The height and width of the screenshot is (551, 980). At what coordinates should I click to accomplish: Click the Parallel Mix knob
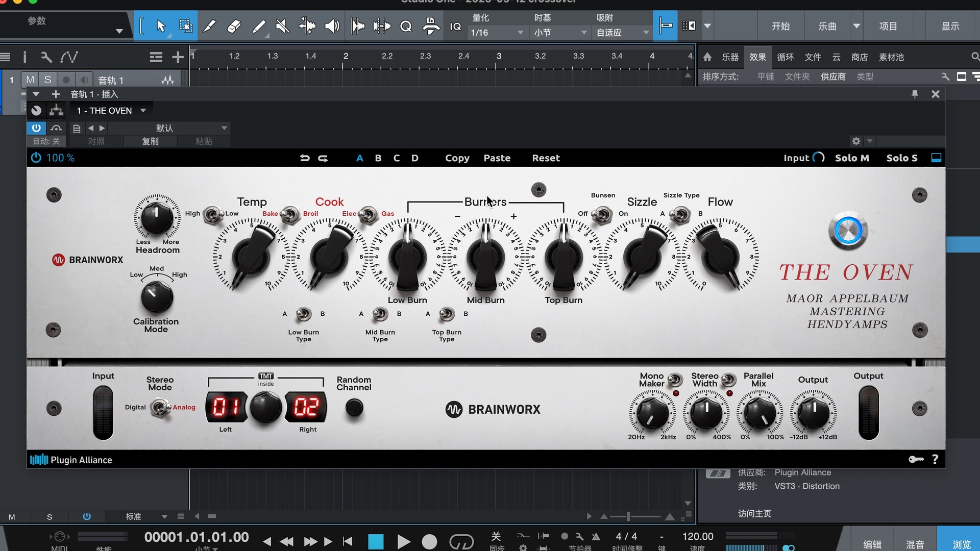[x=759, y=413]
